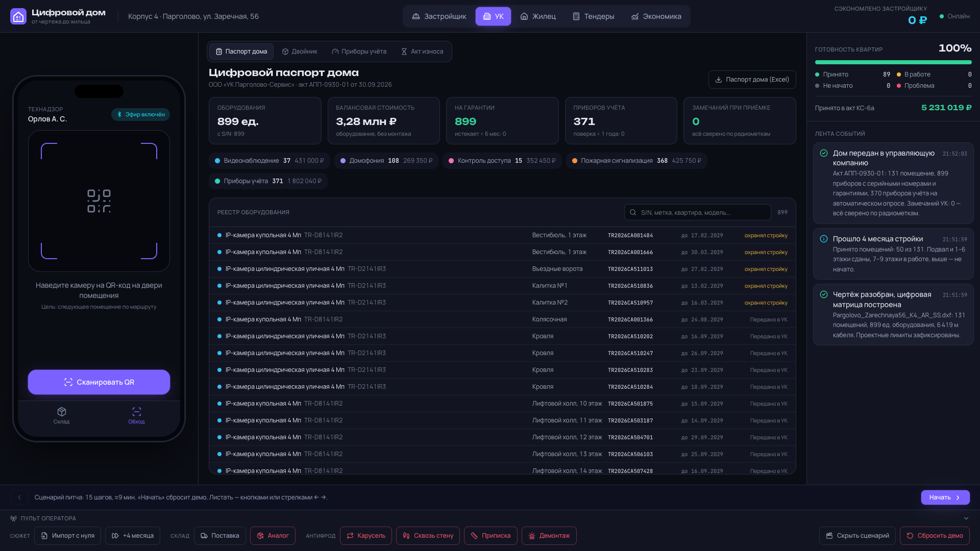Trigger the +4 месяца scenario
The width and height of the screenshot is (980, 551).
point(133,536)
